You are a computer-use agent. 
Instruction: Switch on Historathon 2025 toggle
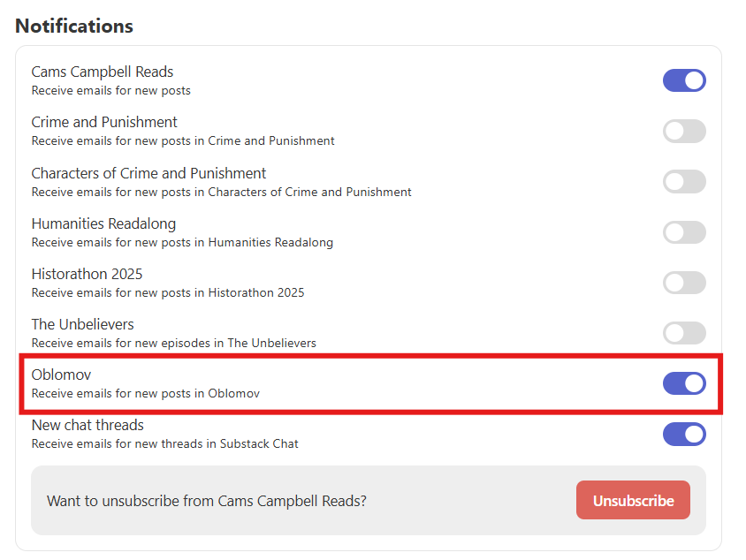[684, 283]
